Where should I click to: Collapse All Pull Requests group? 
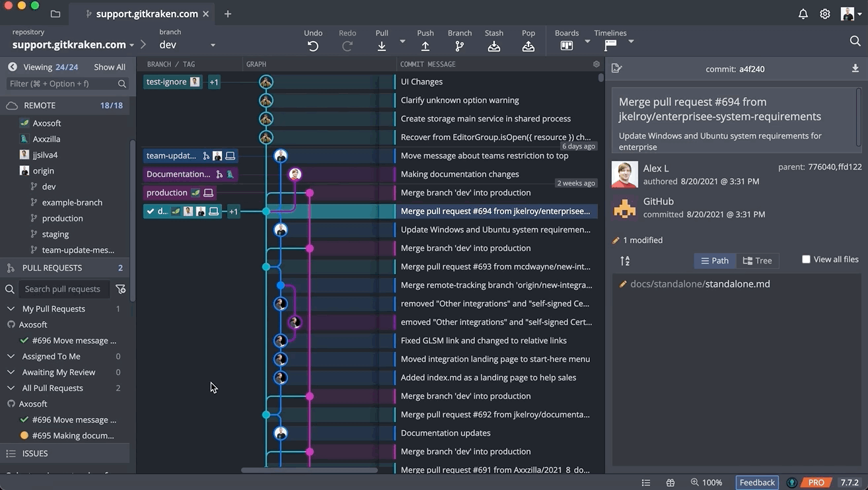[x=11, y=388]
